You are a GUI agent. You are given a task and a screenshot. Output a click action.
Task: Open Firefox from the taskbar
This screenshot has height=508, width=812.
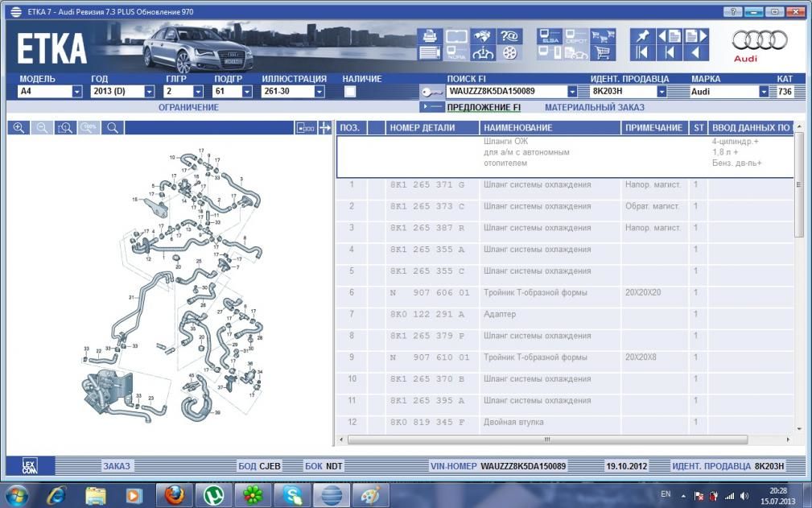tap(175, 496)
